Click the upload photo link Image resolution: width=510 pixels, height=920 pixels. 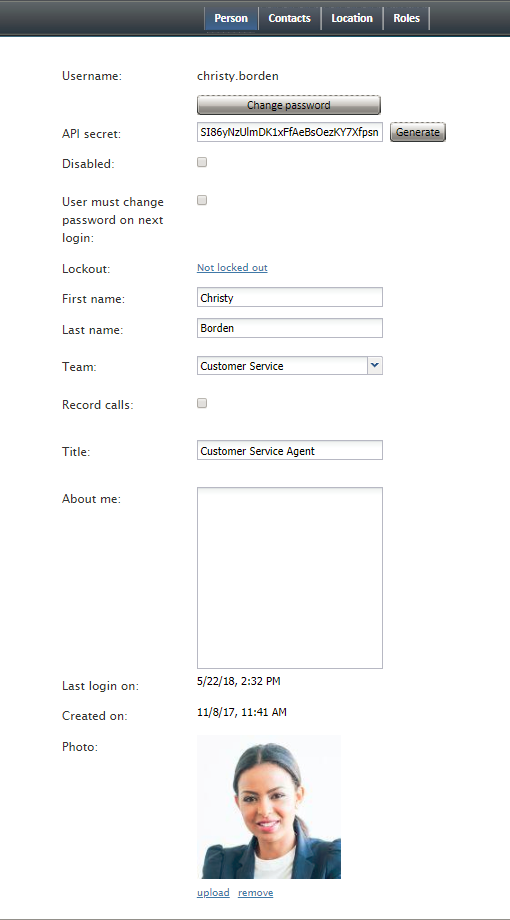[x=213, y=892]
